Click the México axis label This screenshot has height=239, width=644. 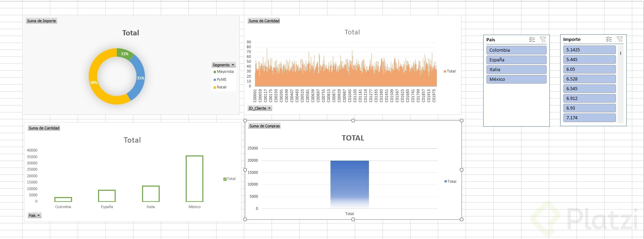click(x=194, y=207)
